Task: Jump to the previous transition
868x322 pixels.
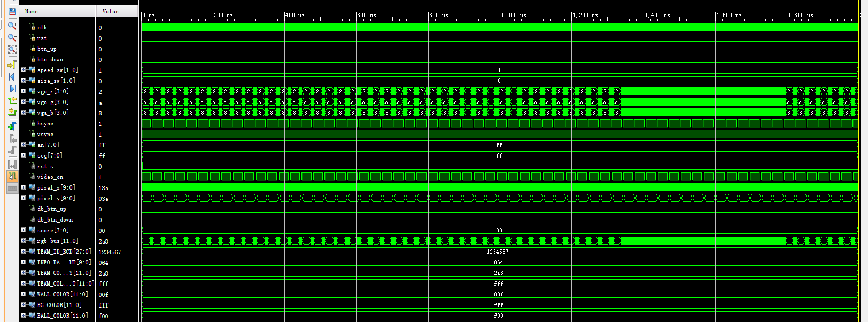Action: click(x=12, y=101)
